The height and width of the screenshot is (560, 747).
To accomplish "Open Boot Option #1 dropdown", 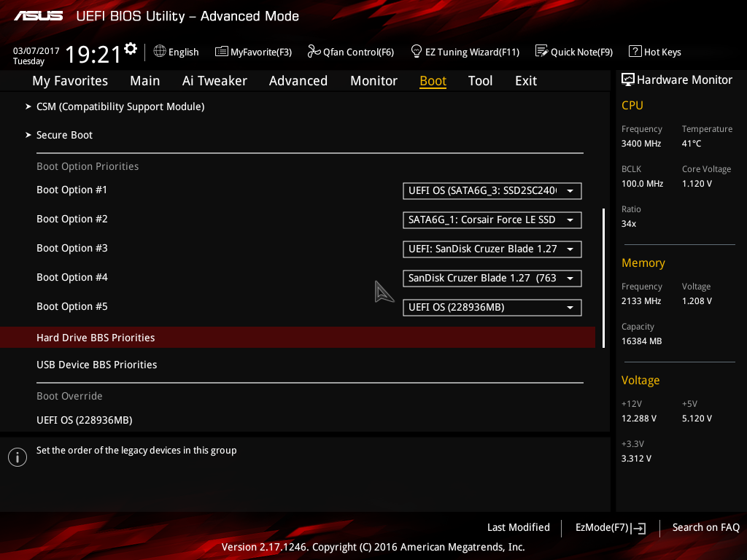I will [x=492, y=191].
